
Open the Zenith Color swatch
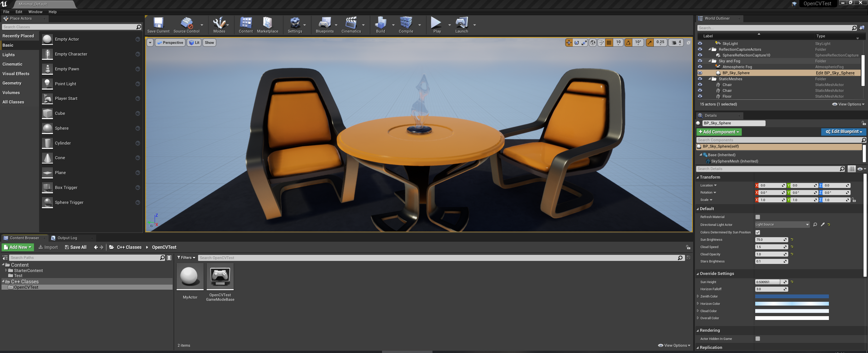(792, 296)
